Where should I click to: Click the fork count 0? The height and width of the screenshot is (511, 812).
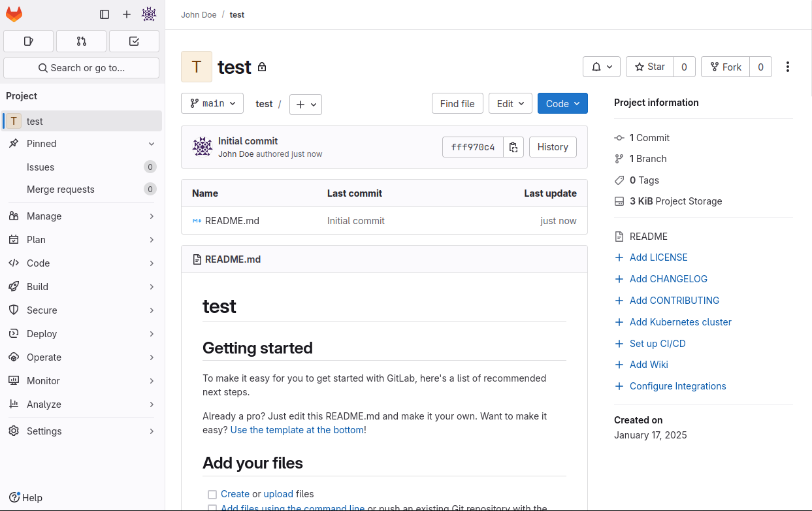coord(760,67)
